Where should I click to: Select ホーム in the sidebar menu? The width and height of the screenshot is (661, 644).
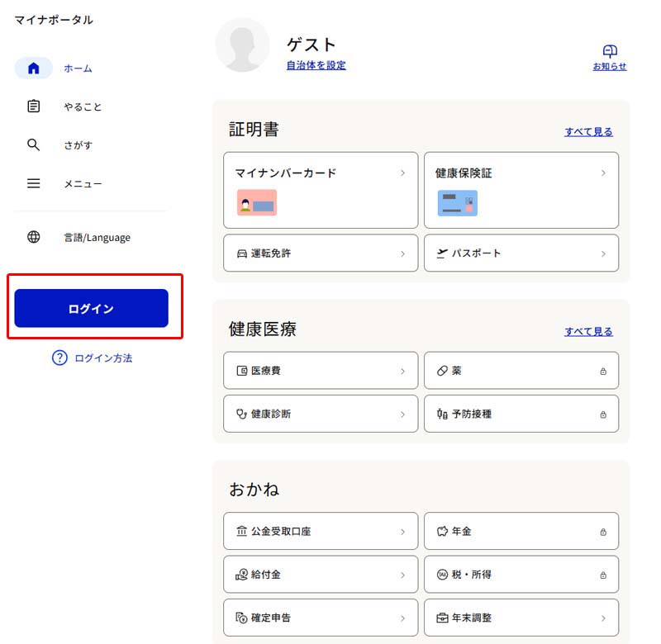[x=78, y=69]
